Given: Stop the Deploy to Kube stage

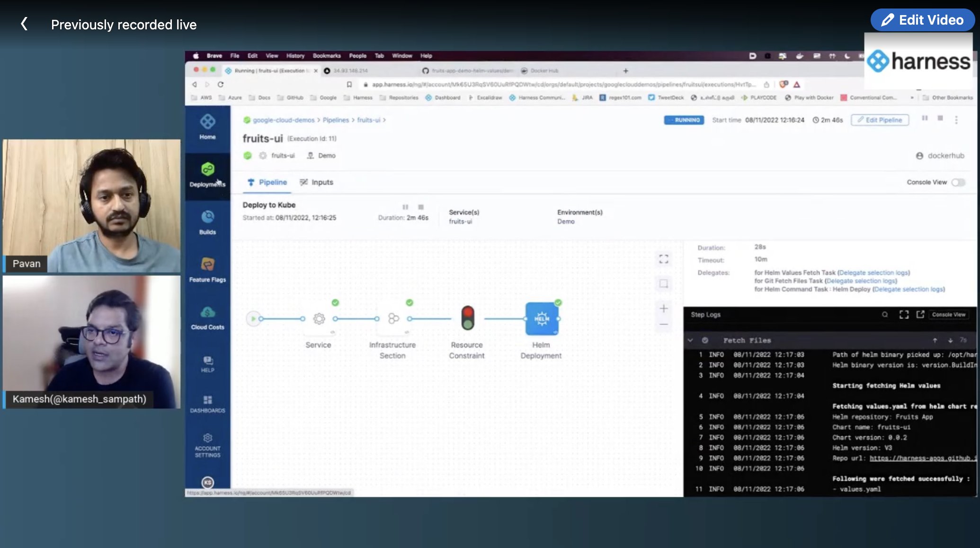Looking at the screenshot, I should (421, 207).
